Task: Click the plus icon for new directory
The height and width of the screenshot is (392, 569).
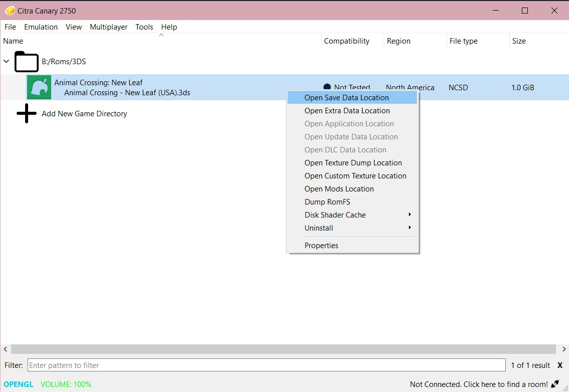Action: [27, 114]
